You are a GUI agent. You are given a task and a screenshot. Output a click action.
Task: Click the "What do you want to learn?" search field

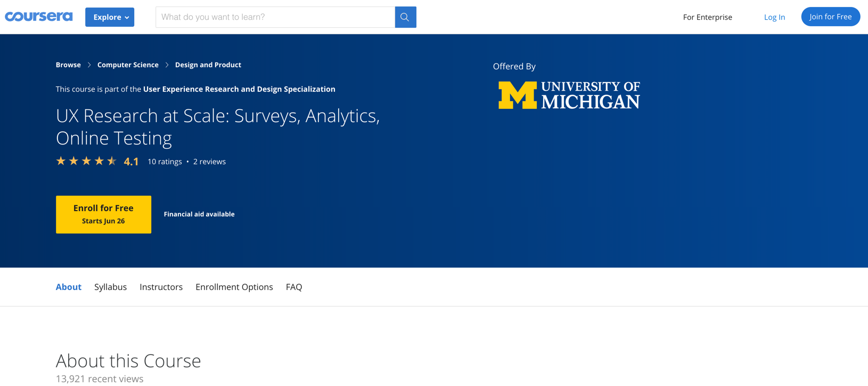pyautogui.click(x=275, y=17)
